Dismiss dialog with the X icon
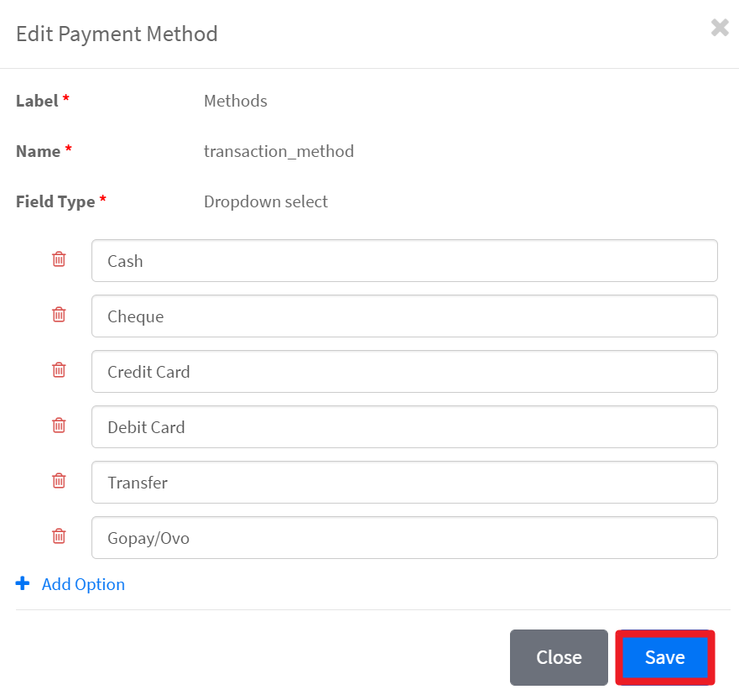The height and width of the screenshot is (700, 739). [x=719, y=29]
